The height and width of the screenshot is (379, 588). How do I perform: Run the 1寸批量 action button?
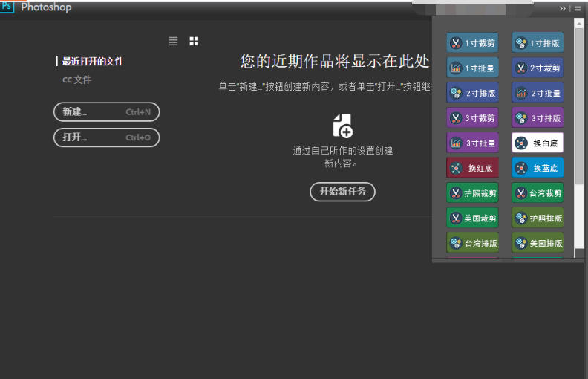[x=472, y=68]
